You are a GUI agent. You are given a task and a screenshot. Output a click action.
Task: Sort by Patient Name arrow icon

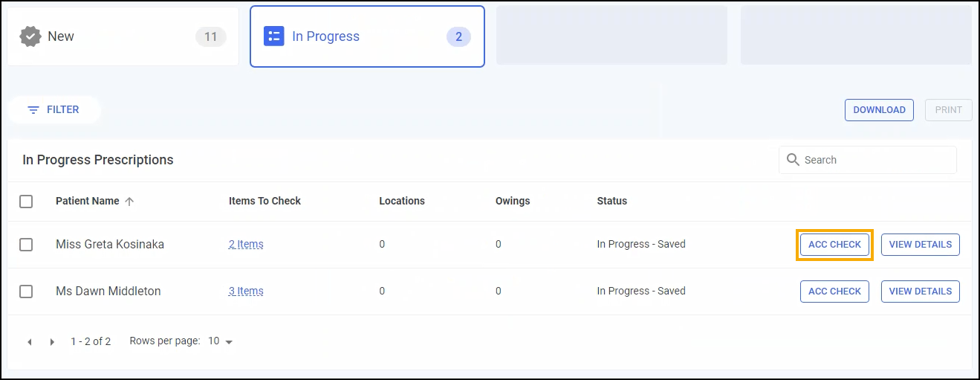tap(129, 201)
